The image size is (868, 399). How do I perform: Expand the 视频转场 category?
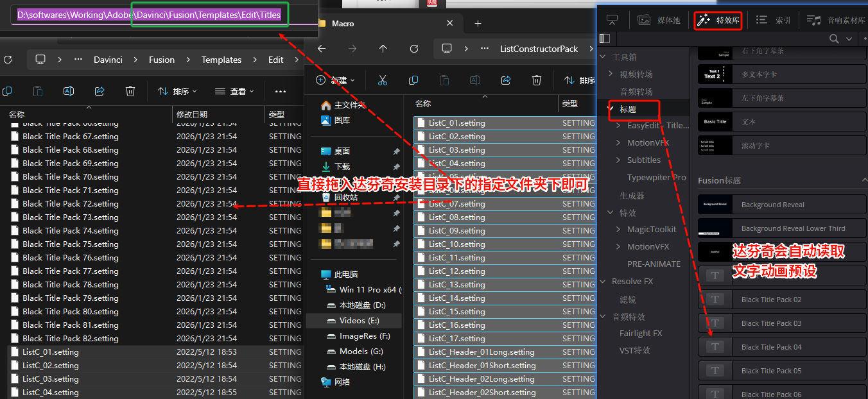pyautogui.click(x=611, y=74)
